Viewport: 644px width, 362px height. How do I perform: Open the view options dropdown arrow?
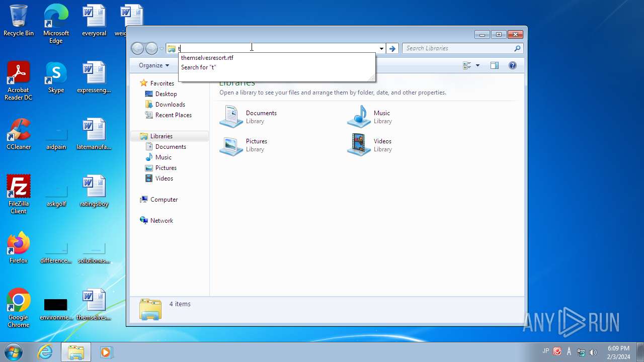[477, 65]
